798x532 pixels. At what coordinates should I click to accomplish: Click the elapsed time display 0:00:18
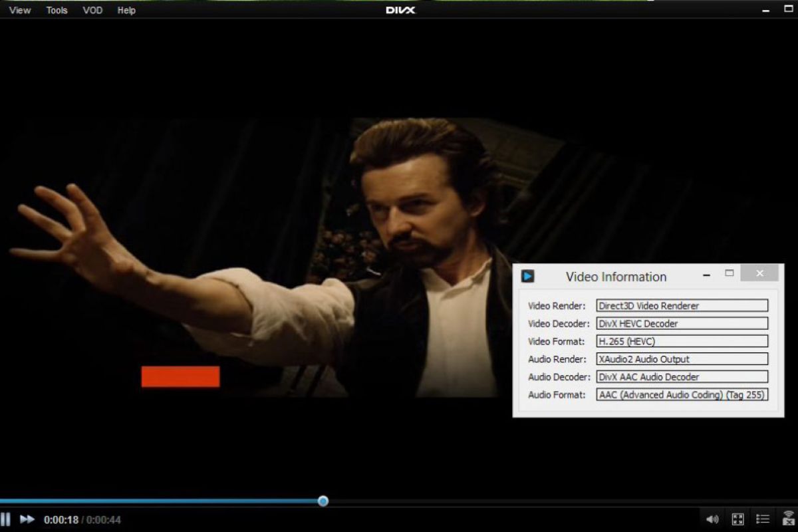coord(61,519)
